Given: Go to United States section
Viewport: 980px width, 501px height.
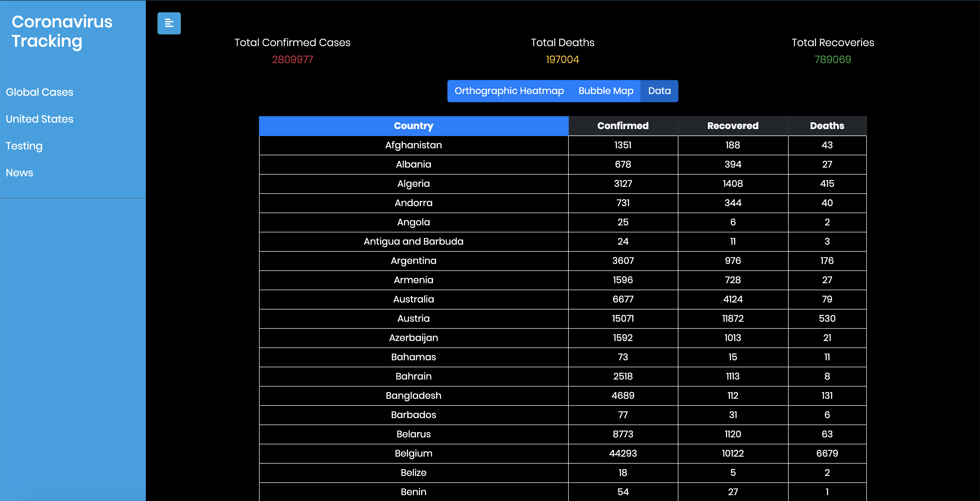Looking at the screenshot, I should pos(39,119).
